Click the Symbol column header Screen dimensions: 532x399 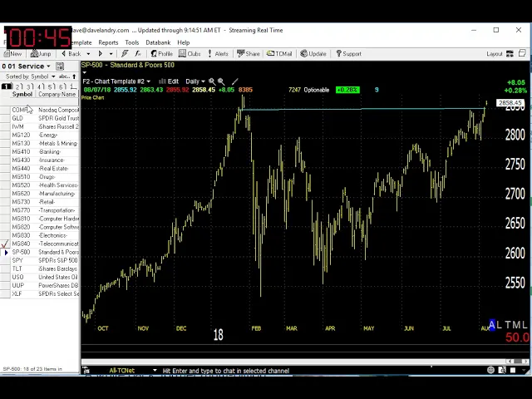click(22, 94)
